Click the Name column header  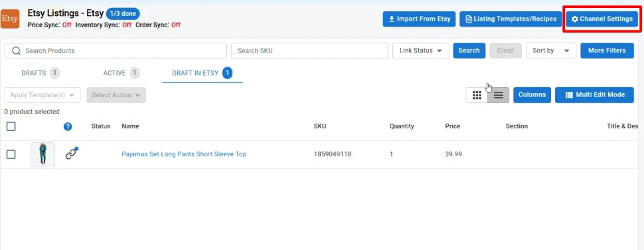tap(130, 126)
